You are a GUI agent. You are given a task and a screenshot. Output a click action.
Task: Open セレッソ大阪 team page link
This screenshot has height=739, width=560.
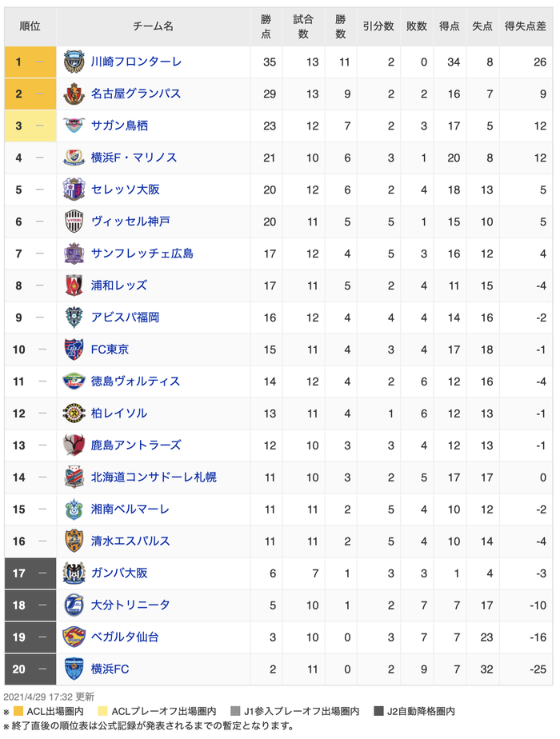point(126,190)
